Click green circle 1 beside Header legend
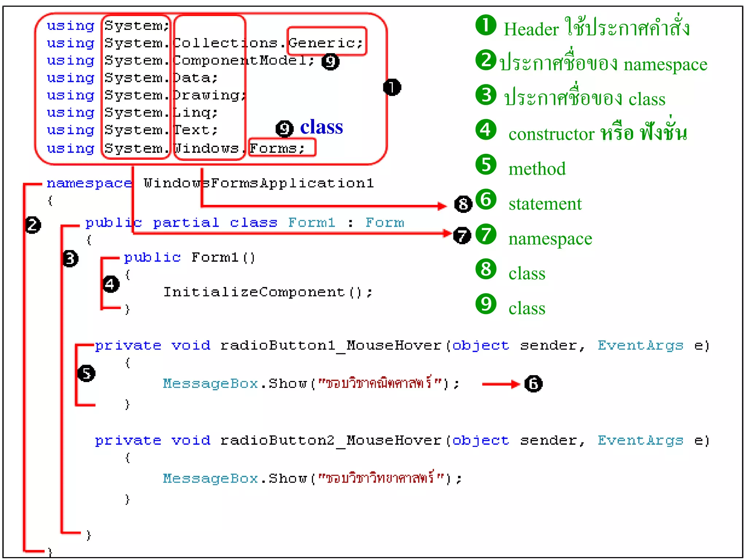Viewport: 747px width, 560px height. pos(486,26)
